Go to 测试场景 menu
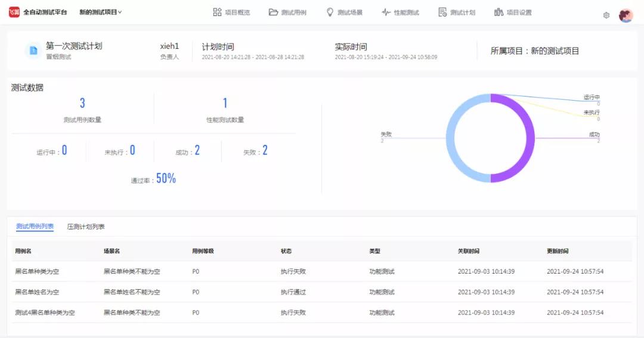 tap(350, 13)
